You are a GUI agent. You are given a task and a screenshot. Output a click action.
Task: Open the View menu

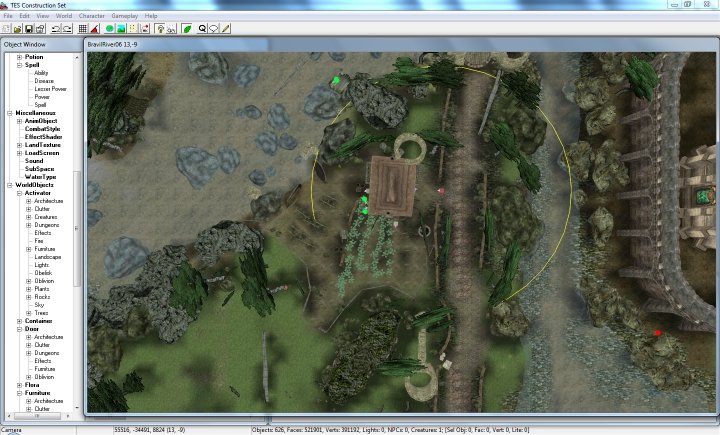point(43,16)
